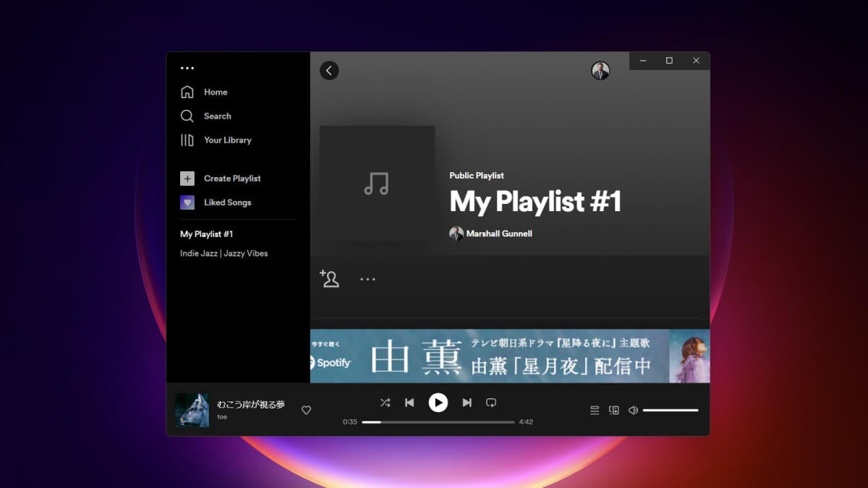Click the playlist cover image placeholder
Image resolution: width=868 pixels, height=488 pixels.
pyautogui.click(x=377, y=184)
